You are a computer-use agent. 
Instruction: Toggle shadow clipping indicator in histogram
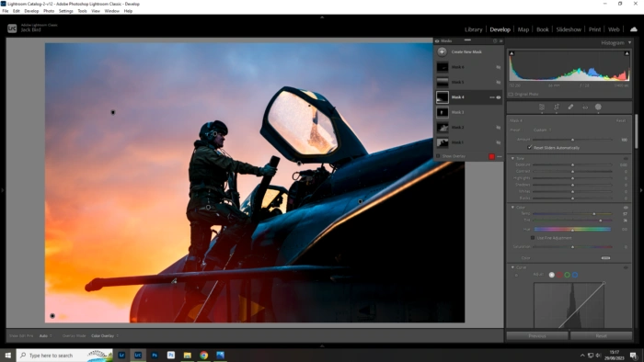click(512, 53)
